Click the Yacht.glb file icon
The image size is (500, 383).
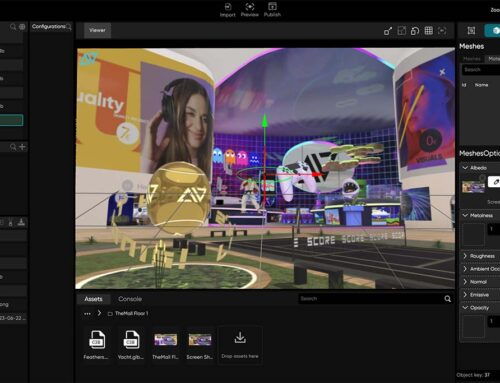(x=131, y=339)
